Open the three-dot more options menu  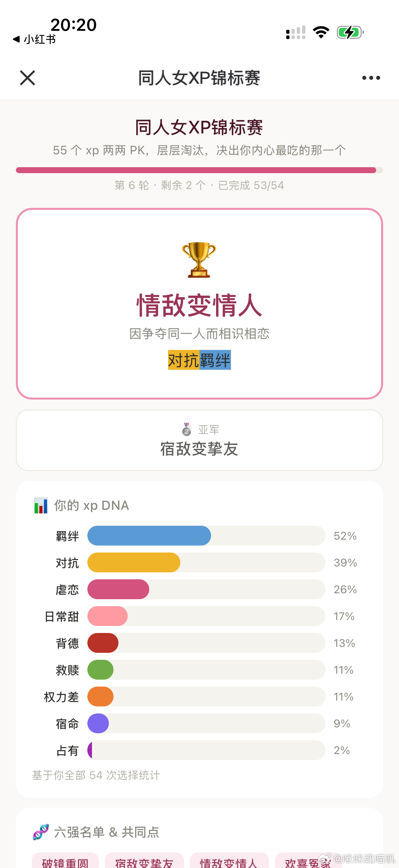(371, 78)
